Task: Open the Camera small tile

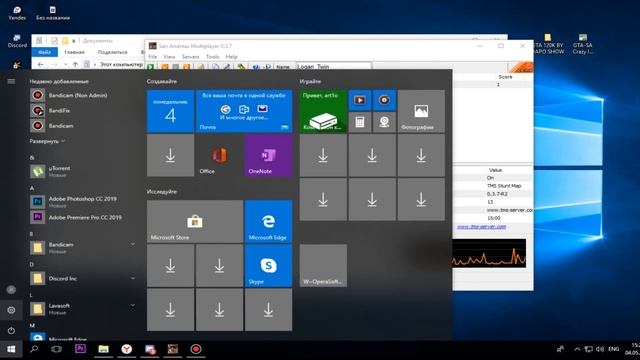Action: [x=384, y=122]
